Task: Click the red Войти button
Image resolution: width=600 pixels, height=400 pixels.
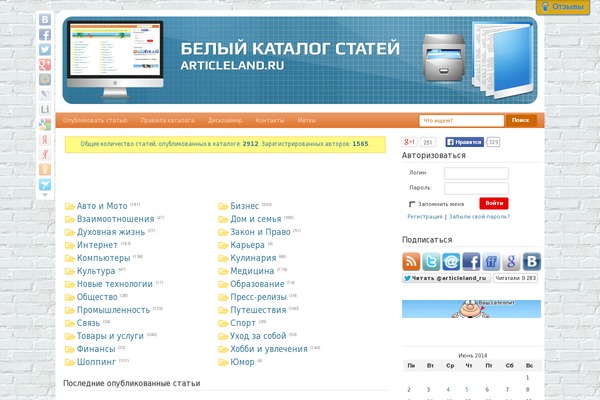Action: pos(494,203)
